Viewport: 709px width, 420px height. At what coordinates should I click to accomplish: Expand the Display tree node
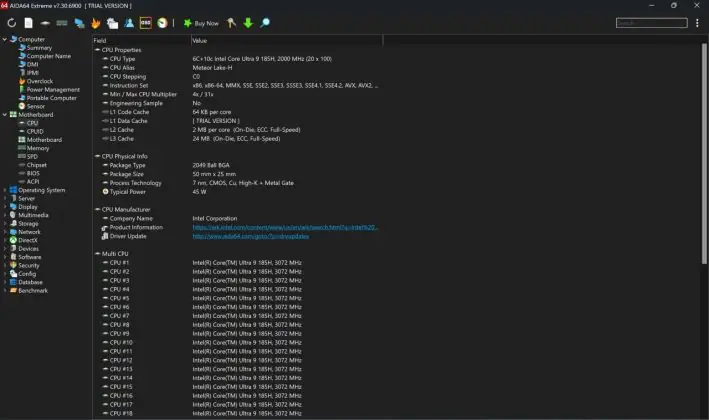(x=5, y=207)
